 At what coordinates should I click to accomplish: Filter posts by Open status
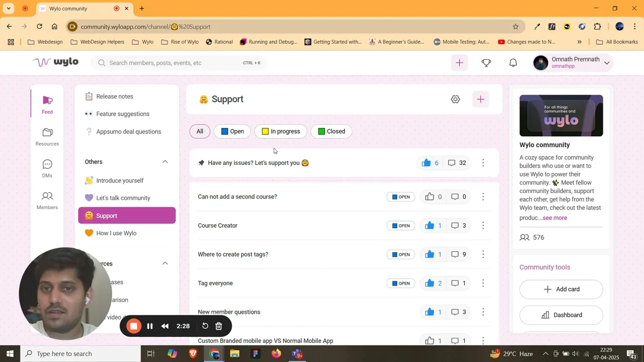click(232, 132)
